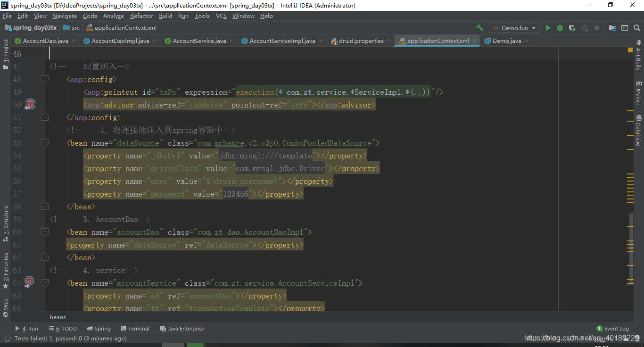Open the Database tool window

(x=639, y=131)
